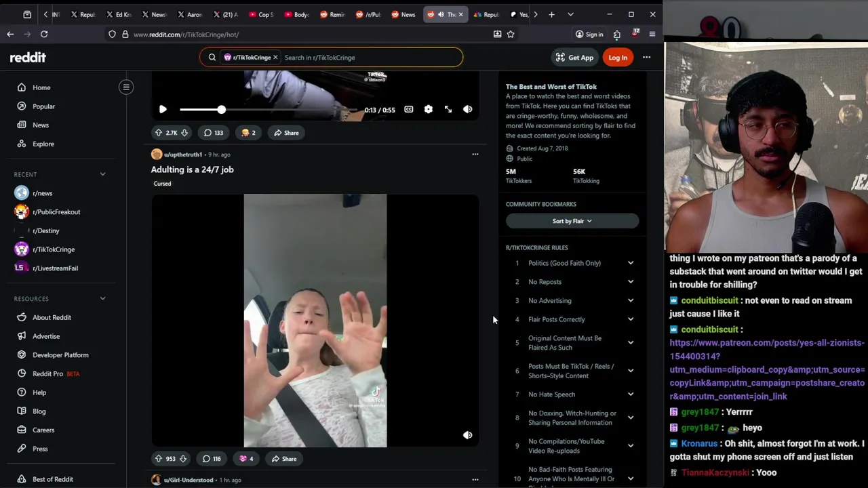Expand the Politics (Good Faith Only) rule
The height and width of the screenshot is (488, 868).
631,263
